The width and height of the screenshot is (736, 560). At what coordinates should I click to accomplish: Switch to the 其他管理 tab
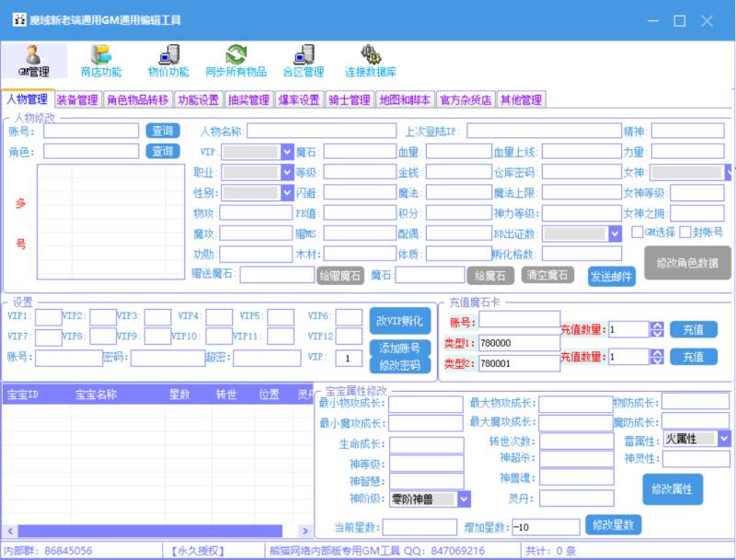click(521, 100)
